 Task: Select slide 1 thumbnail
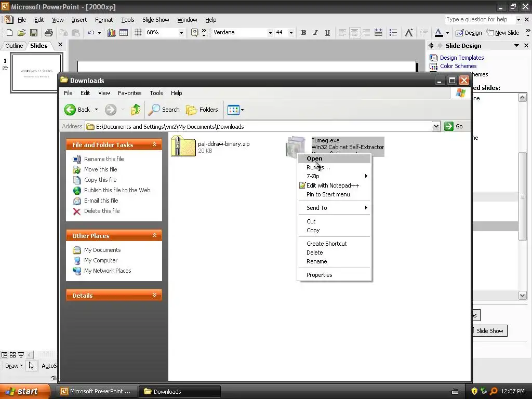(x=36, y=73)
